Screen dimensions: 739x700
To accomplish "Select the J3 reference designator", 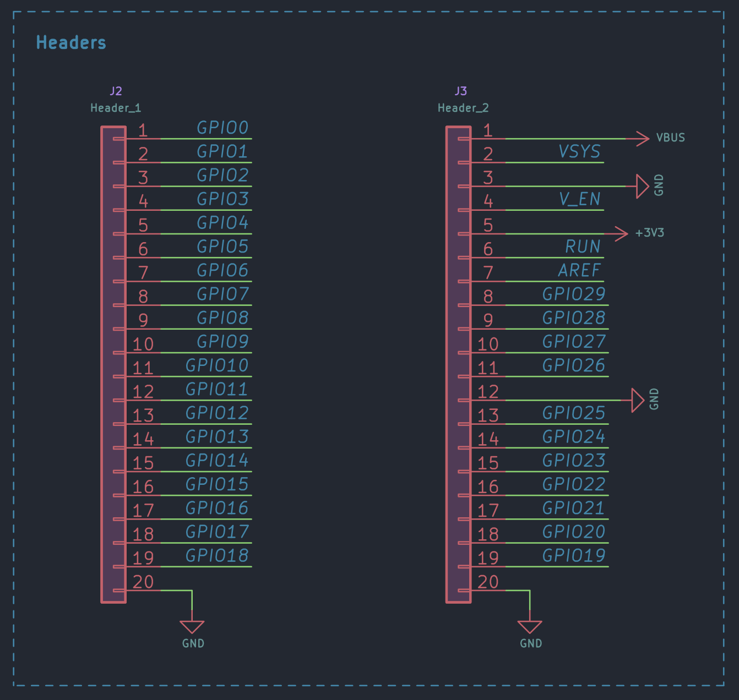I will pos(461,91).
